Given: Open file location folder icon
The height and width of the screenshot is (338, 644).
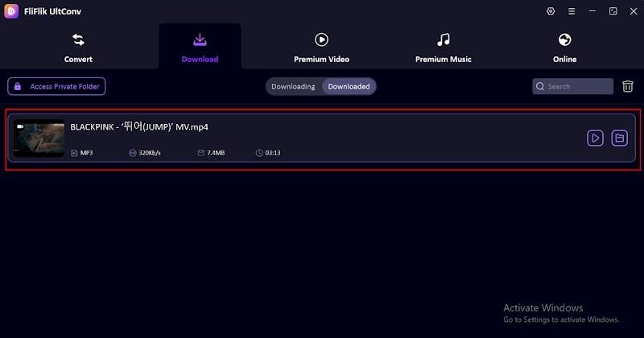Looking at the screenshot, I should (x=619, y=138).
